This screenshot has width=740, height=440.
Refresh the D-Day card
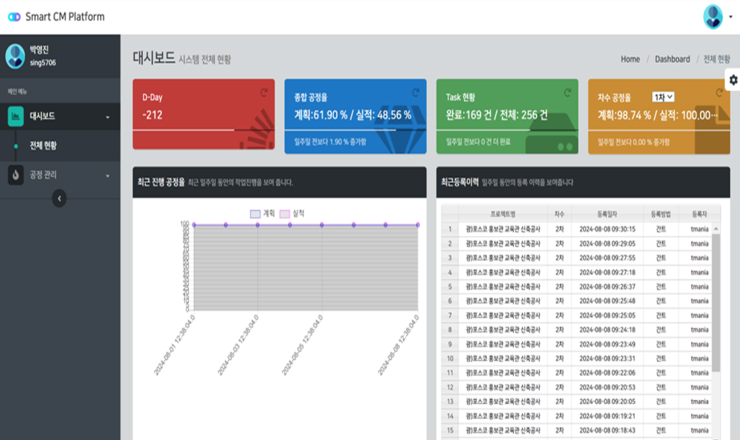(262, 93)
